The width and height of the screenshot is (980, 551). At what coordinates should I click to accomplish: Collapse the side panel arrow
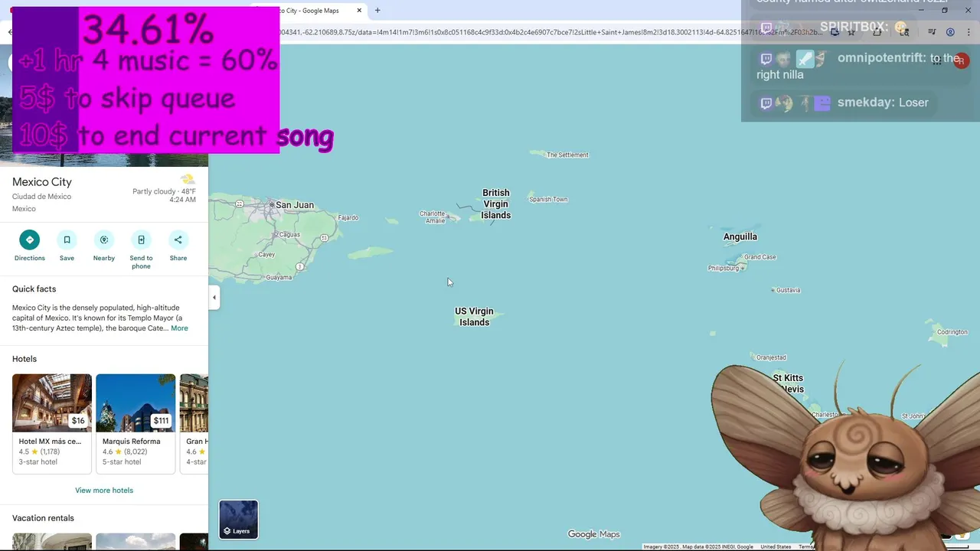click(x=214, y=298)
